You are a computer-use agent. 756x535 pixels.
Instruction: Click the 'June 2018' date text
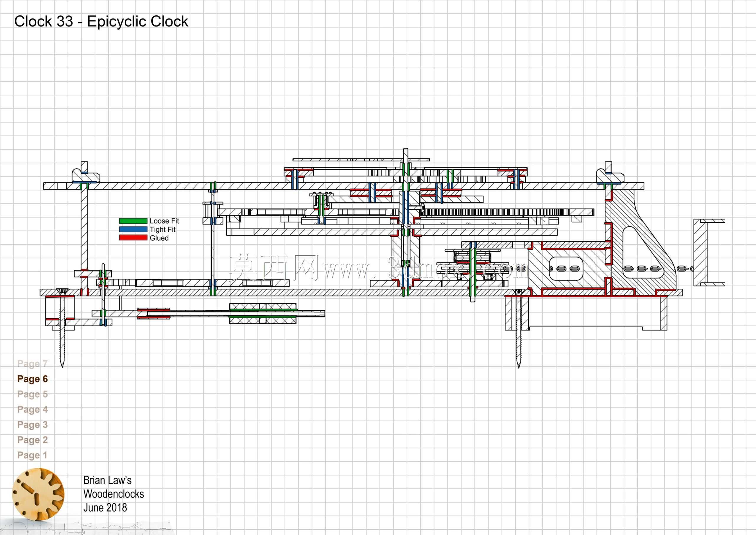(x=105, y=508)
